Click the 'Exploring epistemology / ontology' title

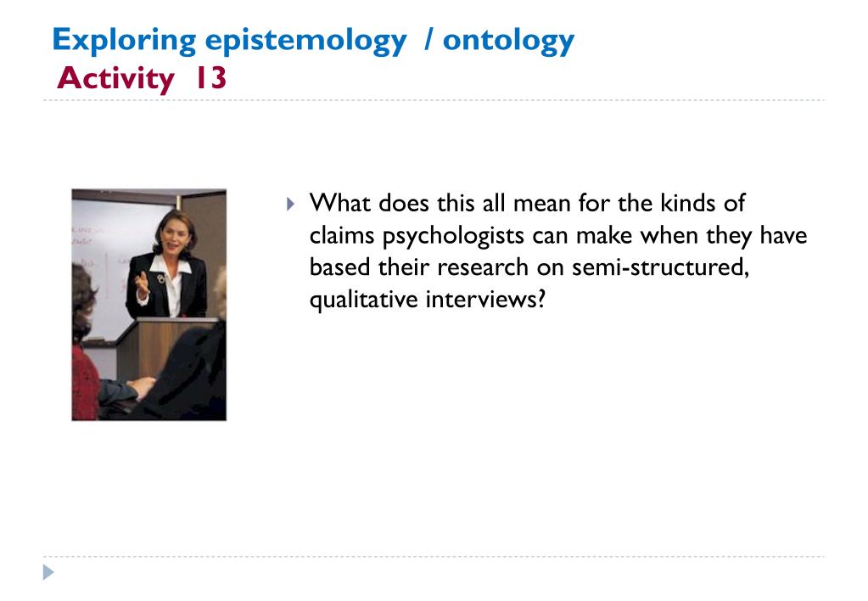click(x=313, y=41)
